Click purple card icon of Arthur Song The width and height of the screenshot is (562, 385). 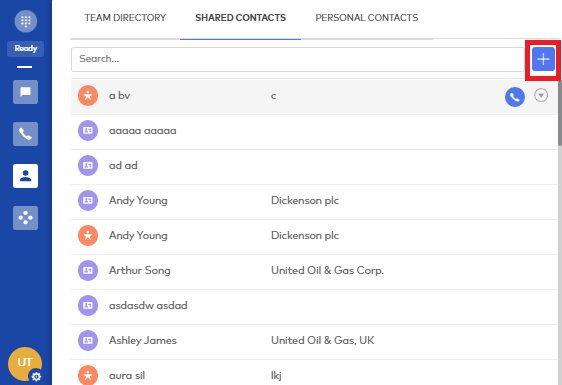88,270
